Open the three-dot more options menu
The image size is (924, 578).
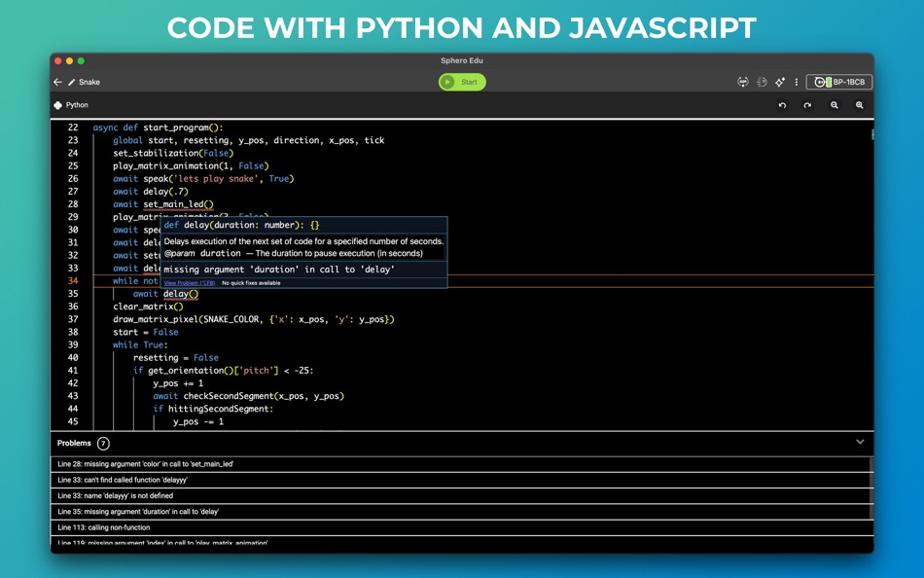coord(797,82)
